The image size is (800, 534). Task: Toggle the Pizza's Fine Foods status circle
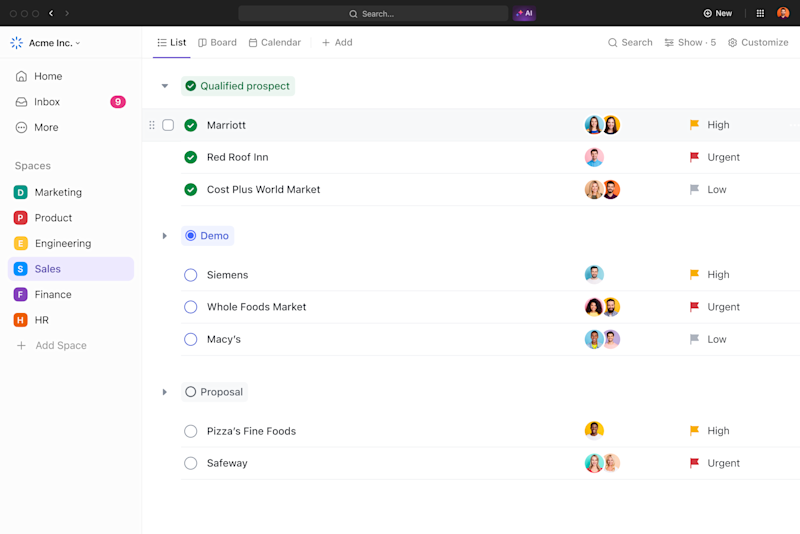point(191,431)
